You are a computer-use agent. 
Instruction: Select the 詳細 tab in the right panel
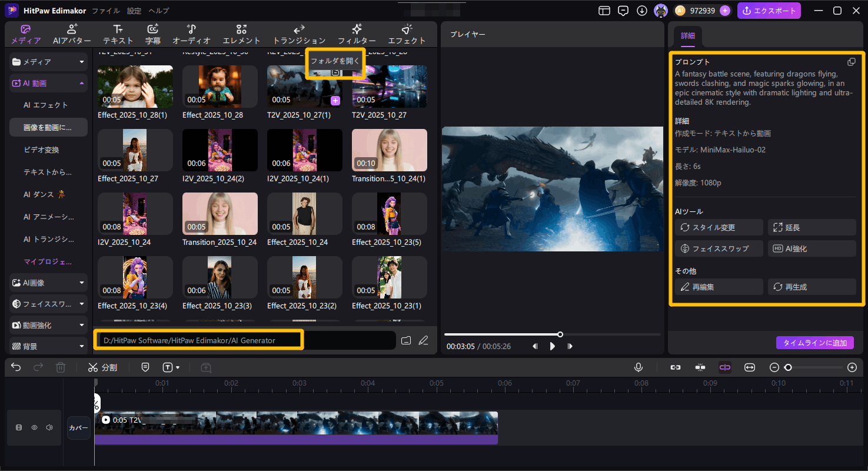[x=687, y=35]
